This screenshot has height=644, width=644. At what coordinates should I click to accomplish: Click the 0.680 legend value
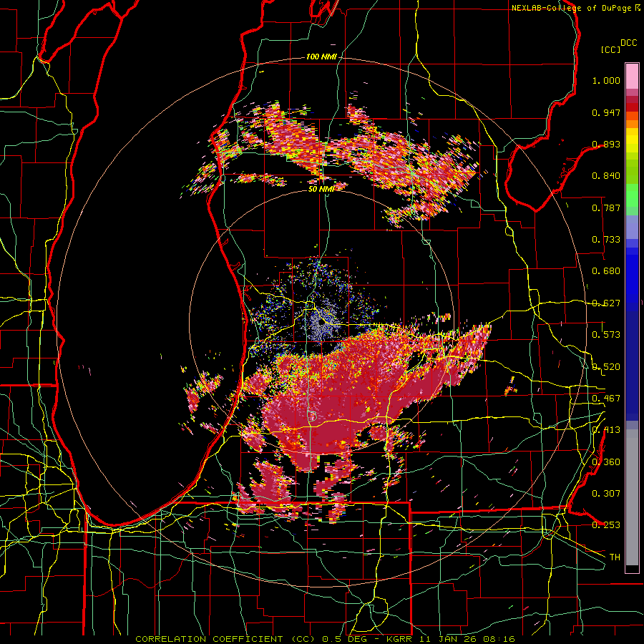point(606,271)
